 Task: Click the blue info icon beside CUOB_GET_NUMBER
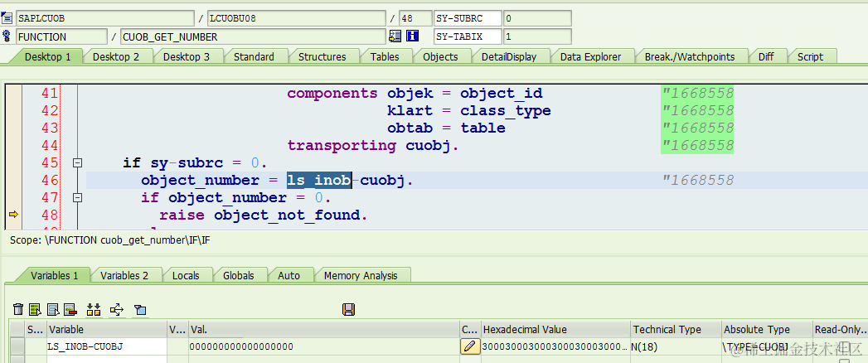point(412,36)
